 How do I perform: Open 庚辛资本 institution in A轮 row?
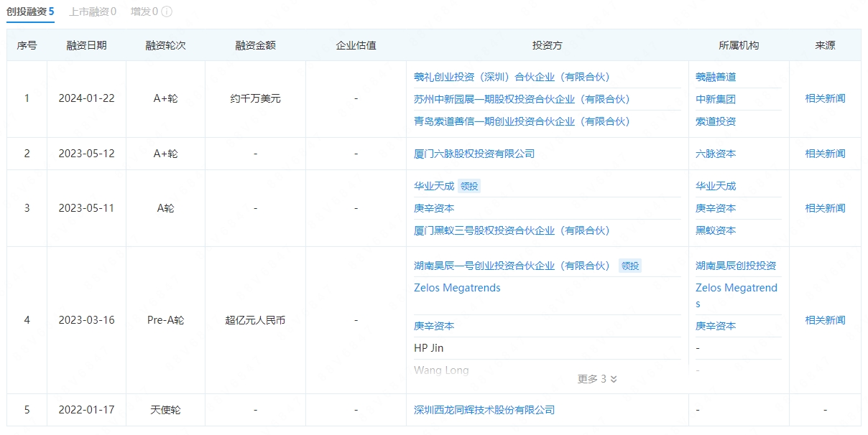(x=716, y=208)
